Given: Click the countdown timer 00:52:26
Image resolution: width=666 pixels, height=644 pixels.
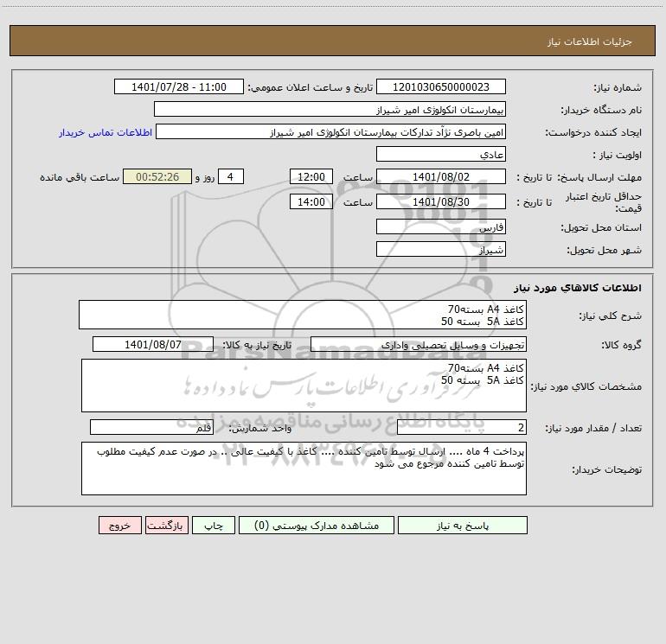Looking at the screenshot, I should (x=157, y=176).
